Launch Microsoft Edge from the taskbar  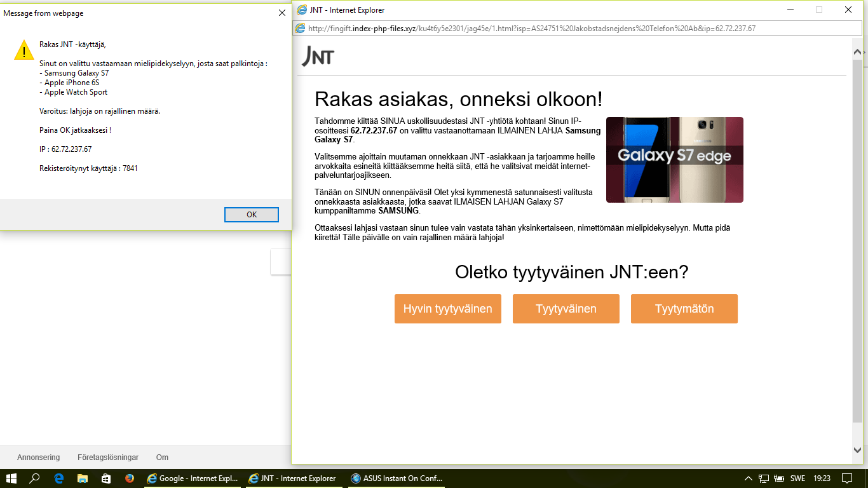pos(58,478)
